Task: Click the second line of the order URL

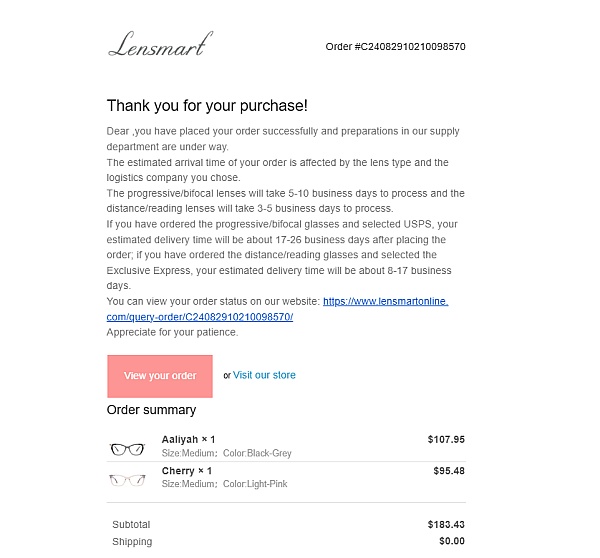Action: [200, 317]
